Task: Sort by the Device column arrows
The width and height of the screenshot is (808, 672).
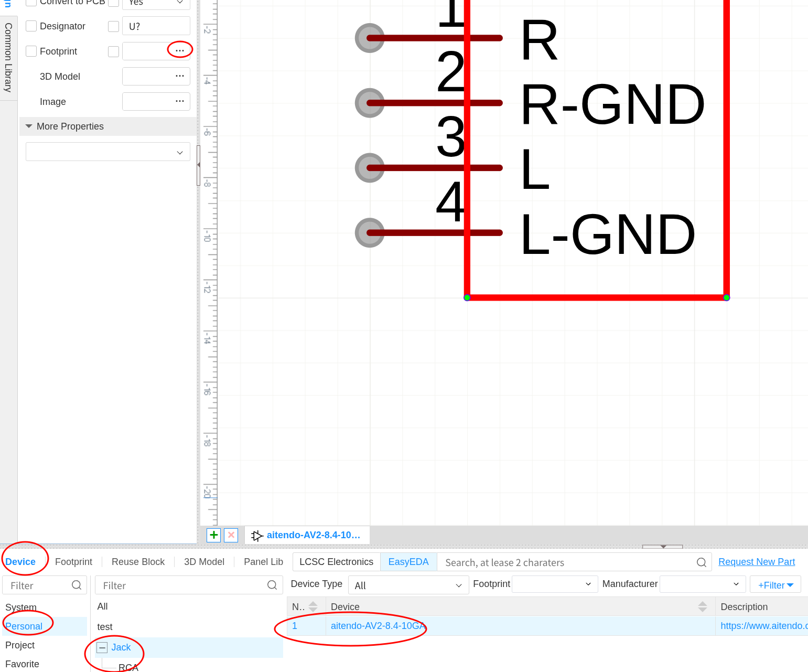Action: [x=703, y=606]
